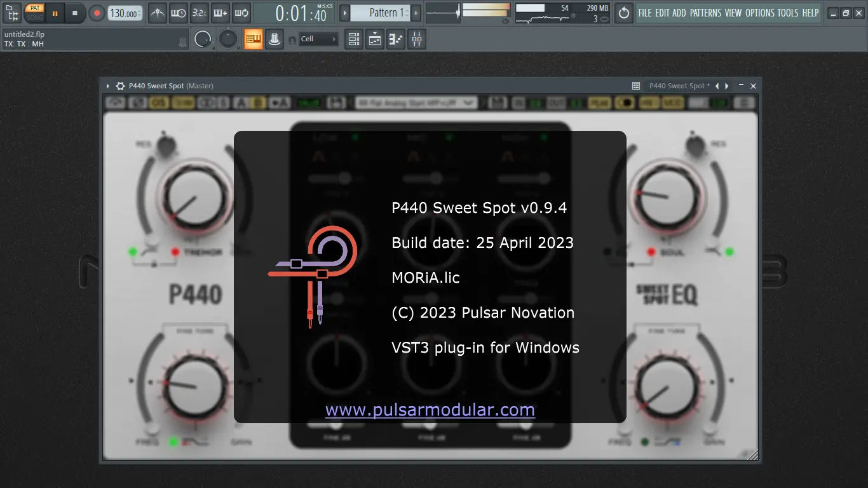Adjust the main pitch knob in toolbar
This screenshot has height=488, width=868.
(227, 39)
